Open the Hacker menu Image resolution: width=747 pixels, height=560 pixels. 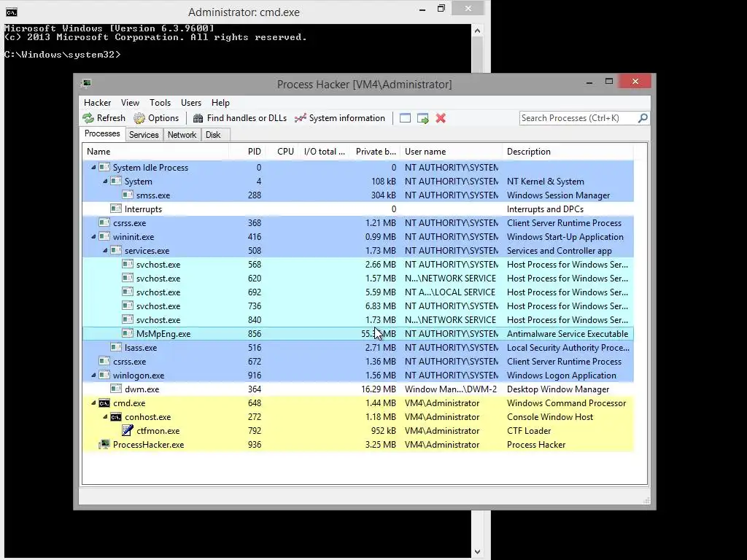(x=97, y=103)
